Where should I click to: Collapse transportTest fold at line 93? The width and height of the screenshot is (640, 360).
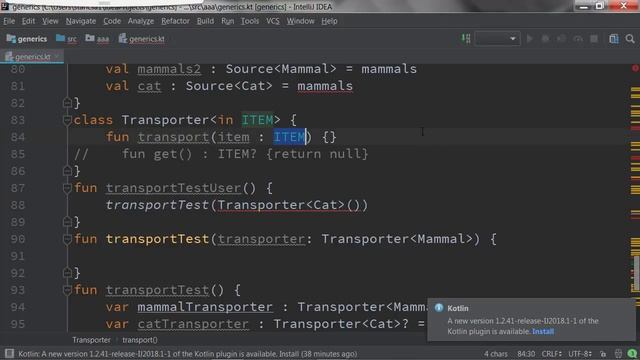67,290
